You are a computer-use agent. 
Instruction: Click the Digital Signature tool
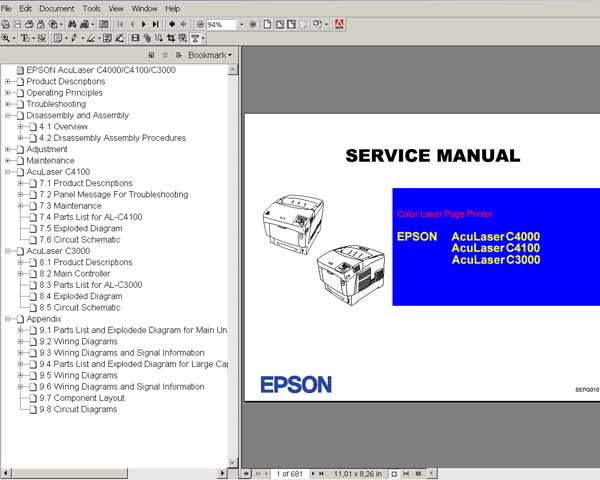[x=119, y=38]
